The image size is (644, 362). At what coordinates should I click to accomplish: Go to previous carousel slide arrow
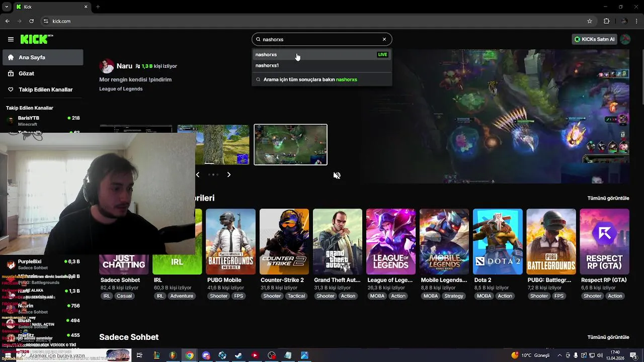(198, 174)
